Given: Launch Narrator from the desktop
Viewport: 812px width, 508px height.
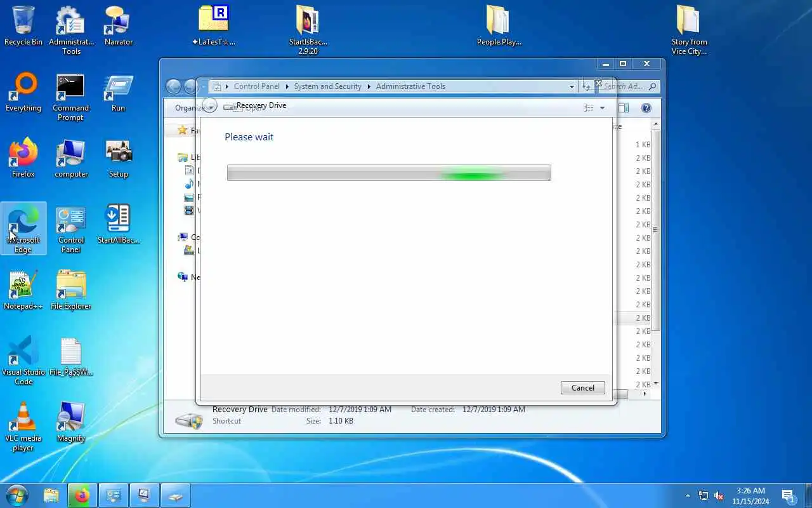Looking at the screenshot, I should [119, 26].
